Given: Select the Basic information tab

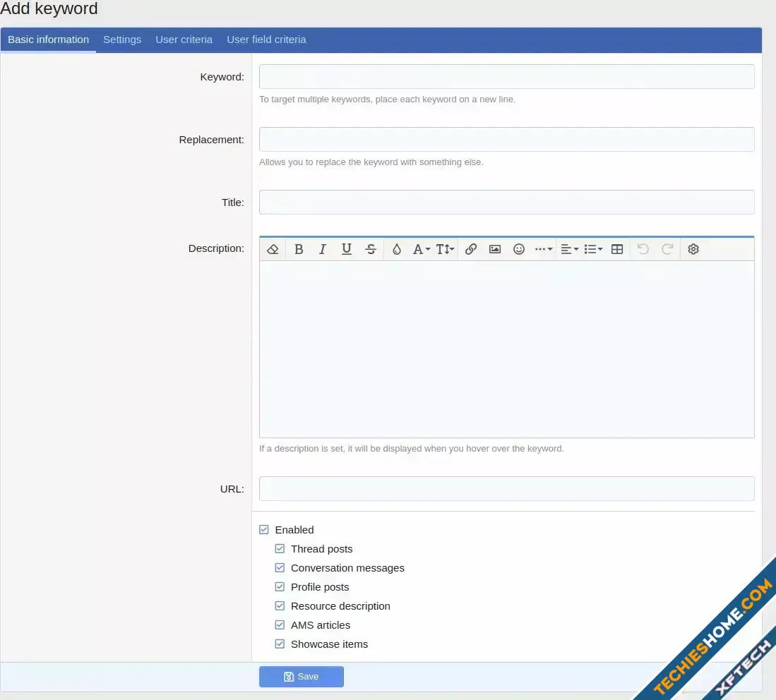Looking at the screenshot, I should click(49, 40).
